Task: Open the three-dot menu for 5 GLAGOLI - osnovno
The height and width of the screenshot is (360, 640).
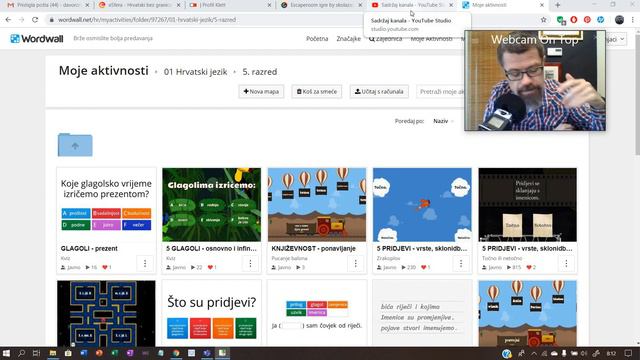Action: (x=250, y=264)
